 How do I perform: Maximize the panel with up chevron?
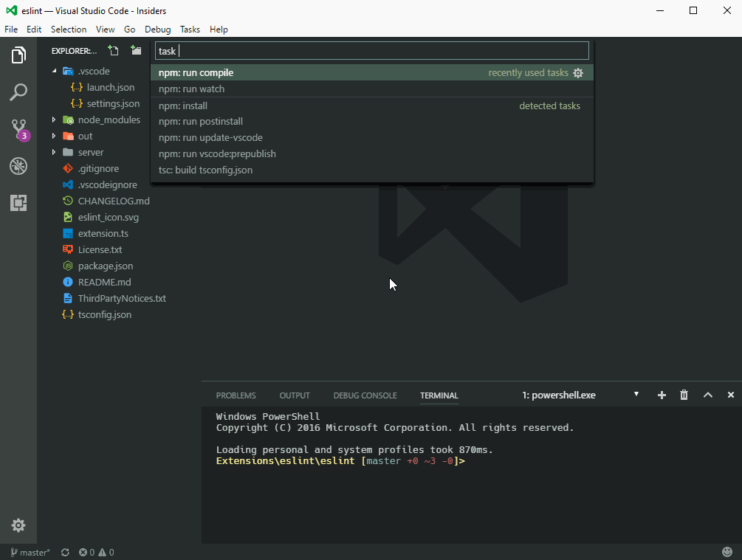[x=707, y=395]
